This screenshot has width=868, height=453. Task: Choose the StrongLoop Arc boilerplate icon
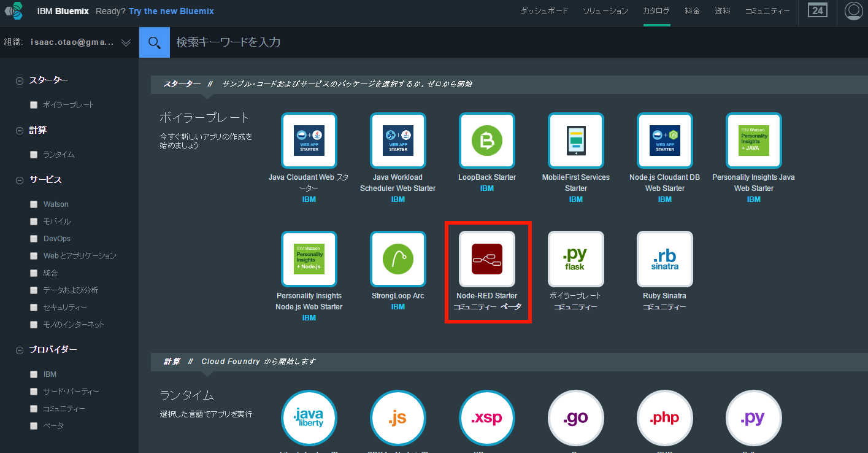pos(398,259)
